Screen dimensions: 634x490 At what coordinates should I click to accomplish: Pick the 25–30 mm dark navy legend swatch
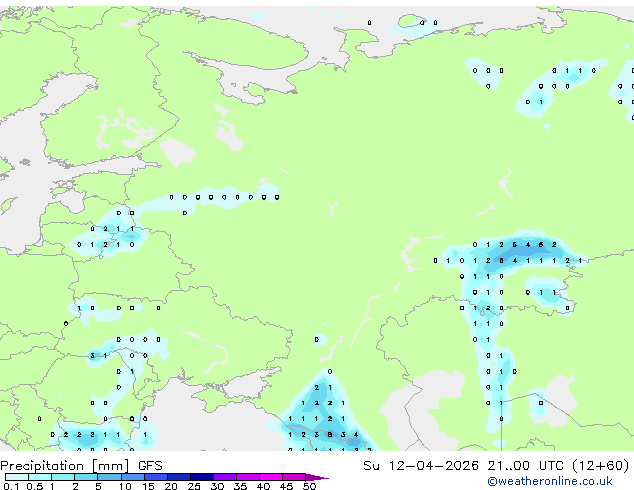click(202, 477)
